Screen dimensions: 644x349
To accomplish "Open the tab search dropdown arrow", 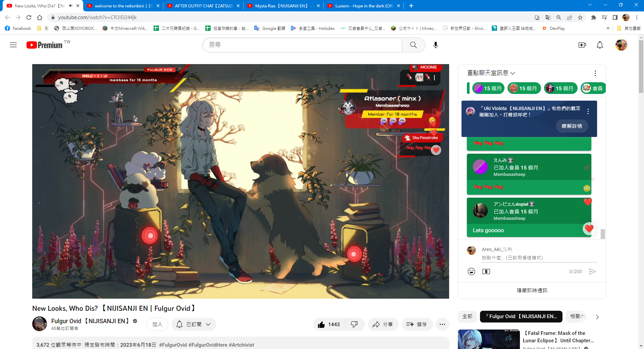I will (x=590, y=5).
